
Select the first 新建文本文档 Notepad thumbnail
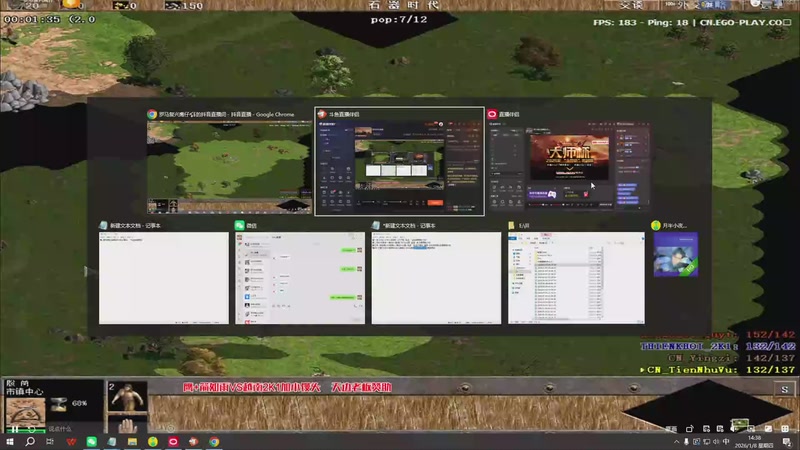(164, 278)
